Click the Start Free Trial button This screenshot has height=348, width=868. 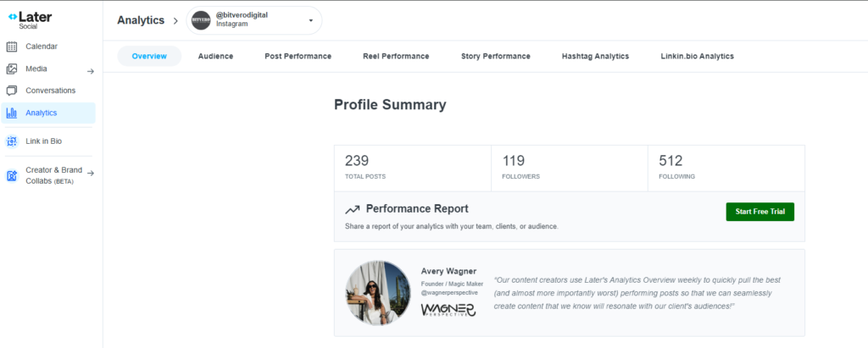pyautogui.click(x=760, y=212)
